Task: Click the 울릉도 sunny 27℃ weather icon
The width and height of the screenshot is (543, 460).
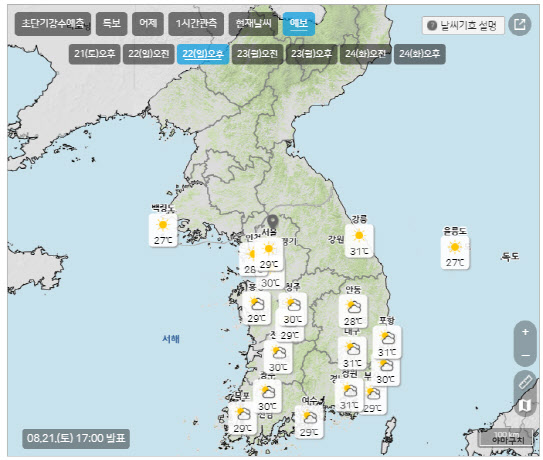Action: [x=455, y=253]
